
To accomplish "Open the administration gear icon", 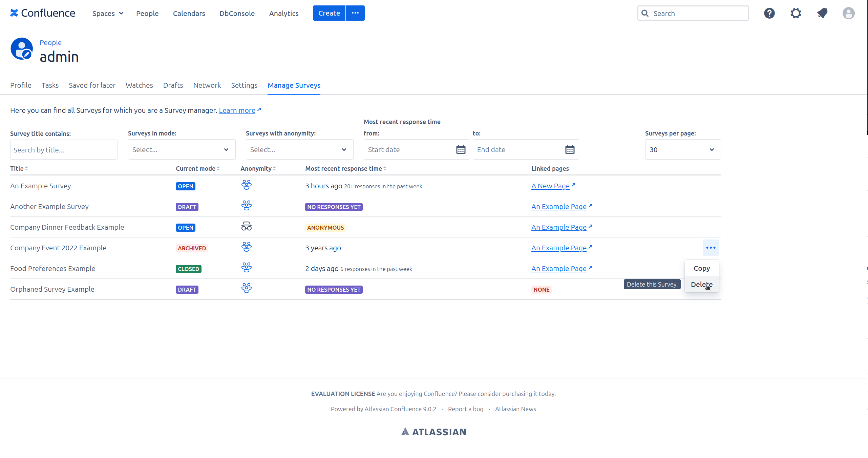I will (x=796, y=13).
